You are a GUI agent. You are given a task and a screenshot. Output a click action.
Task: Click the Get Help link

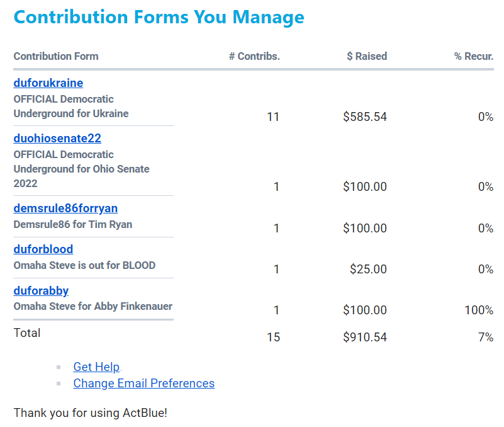[96, 367]
